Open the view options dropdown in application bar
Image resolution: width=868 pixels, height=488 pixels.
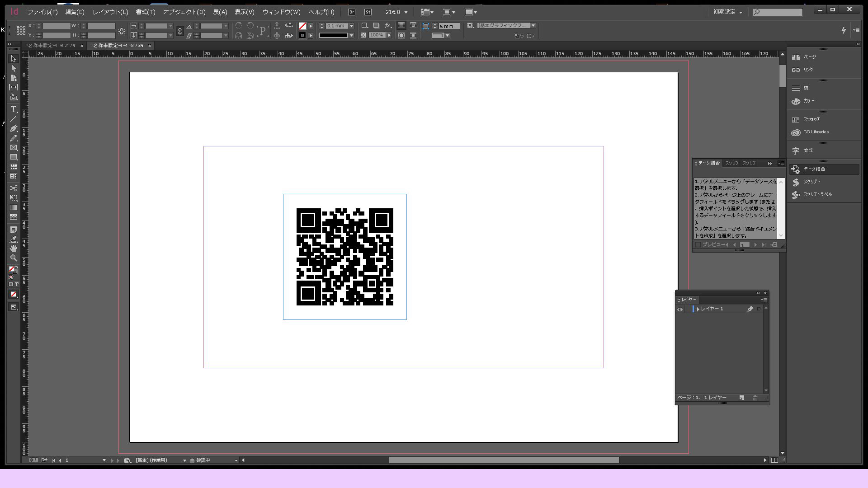tap(427, 12)
